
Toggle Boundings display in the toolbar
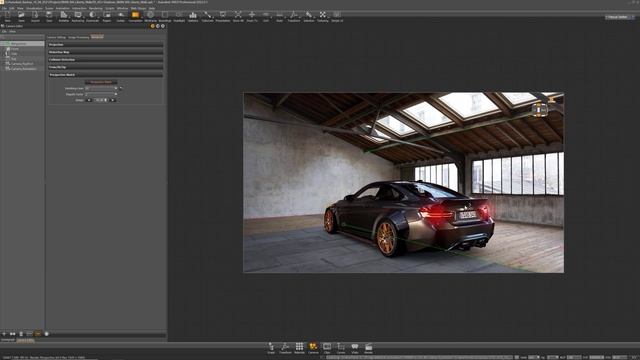[165, 16]
